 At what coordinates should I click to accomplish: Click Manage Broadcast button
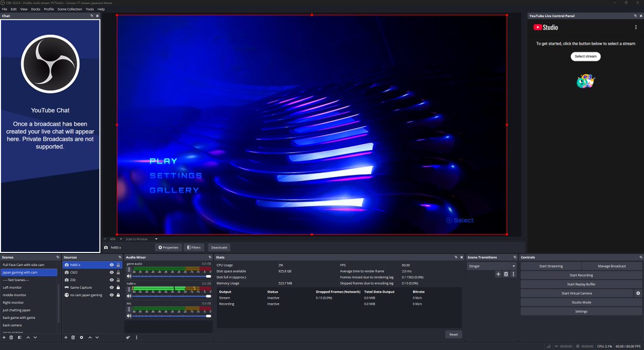(612, 266)
